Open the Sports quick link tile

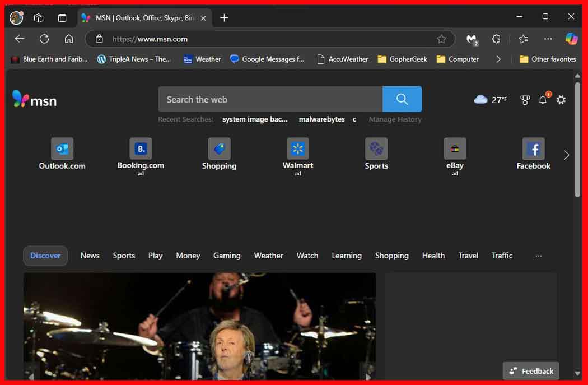coord(376,154)
